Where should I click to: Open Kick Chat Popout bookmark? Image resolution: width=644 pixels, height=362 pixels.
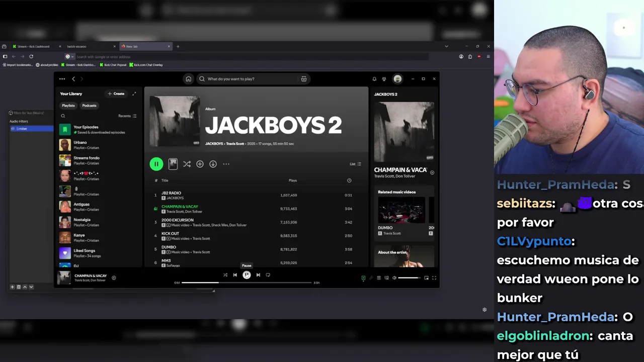coord(113,65)
